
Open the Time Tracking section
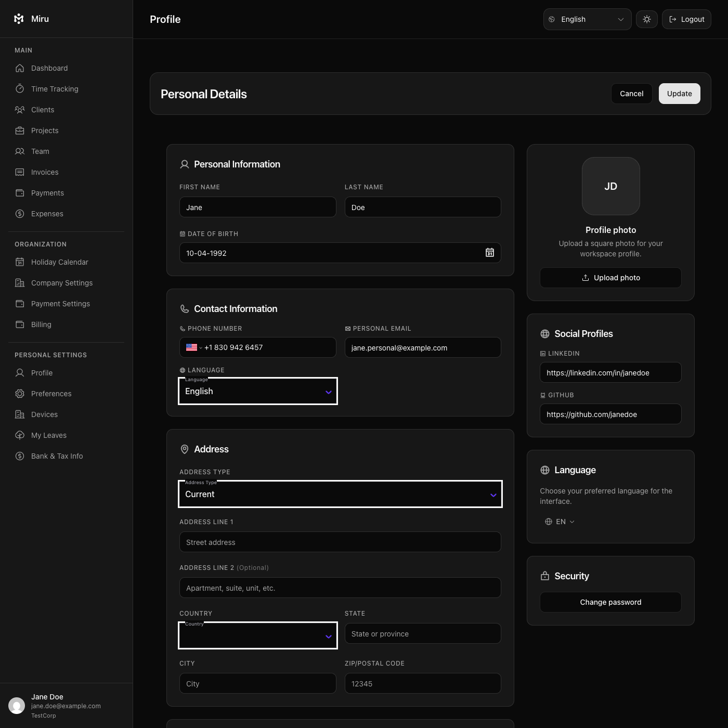[54, 88]
